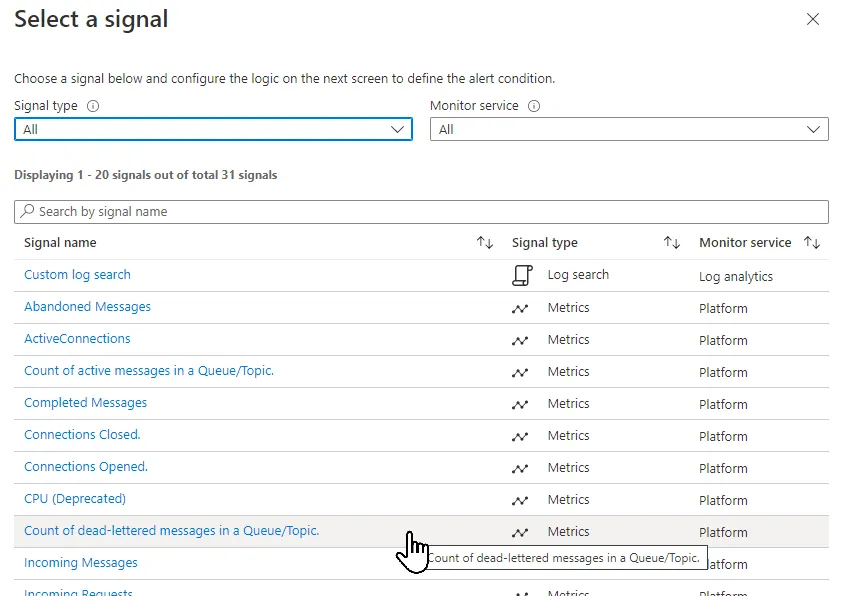Select the Custom log search signal

tap(77, 275)
